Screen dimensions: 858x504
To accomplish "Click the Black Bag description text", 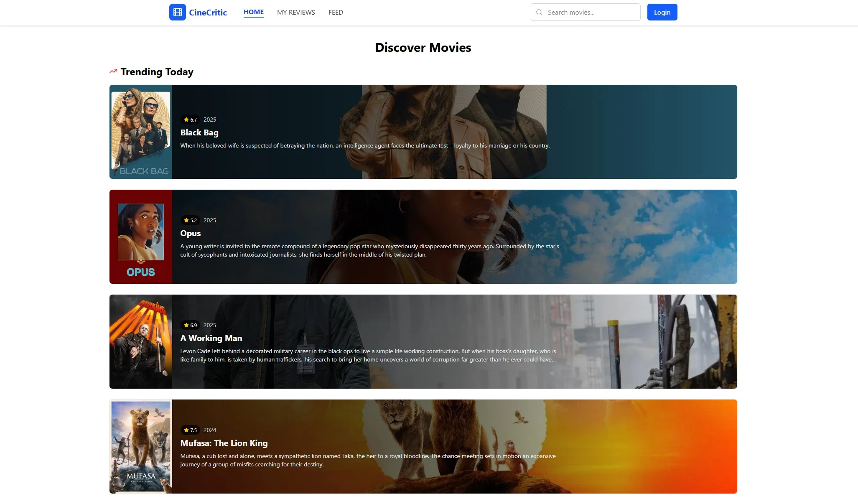I will (365, 145).
